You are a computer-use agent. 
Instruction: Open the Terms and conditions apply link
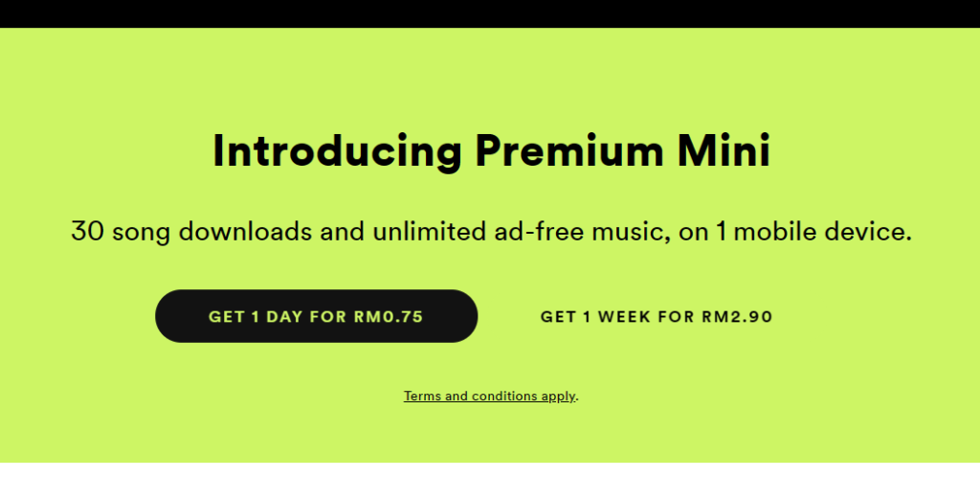489,397
